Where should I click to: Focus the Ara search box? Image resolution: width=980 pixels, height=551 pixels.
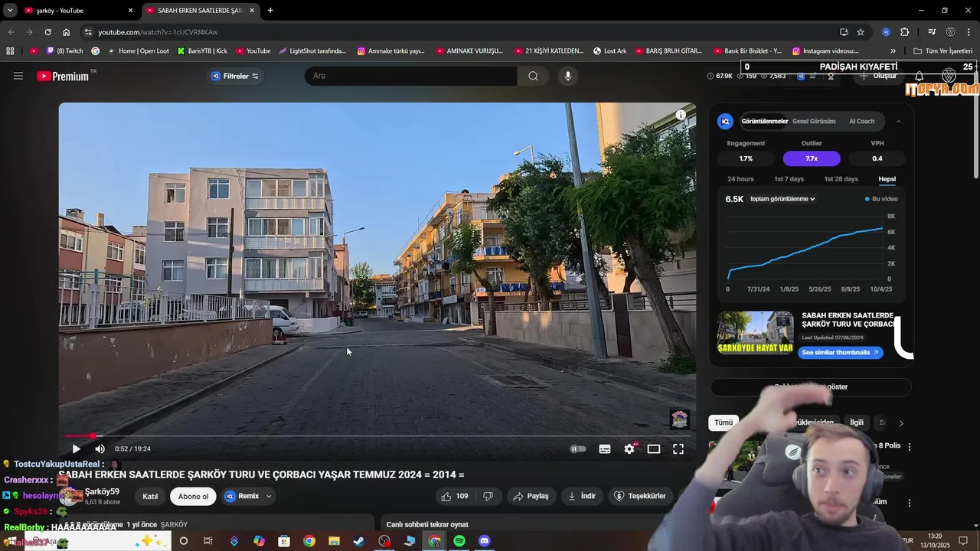411,76
